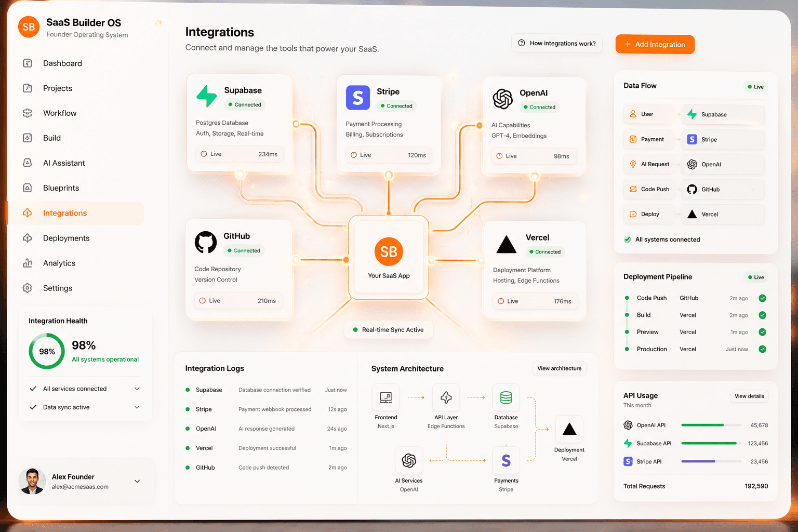
Task: Click the GitHub Code push detected log
Action: coord(266,468)
